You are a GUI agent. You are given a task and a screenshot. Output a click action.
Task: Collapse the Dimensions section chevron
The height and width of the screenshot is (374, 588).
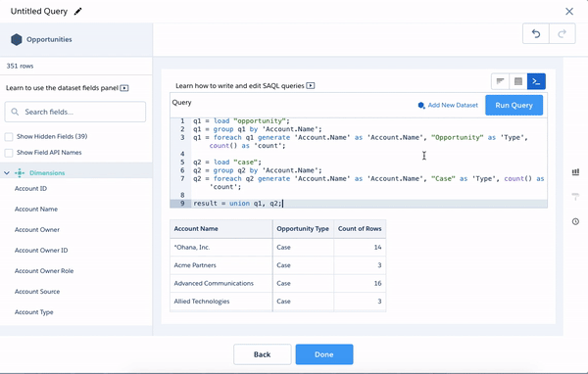coord(7,172)
